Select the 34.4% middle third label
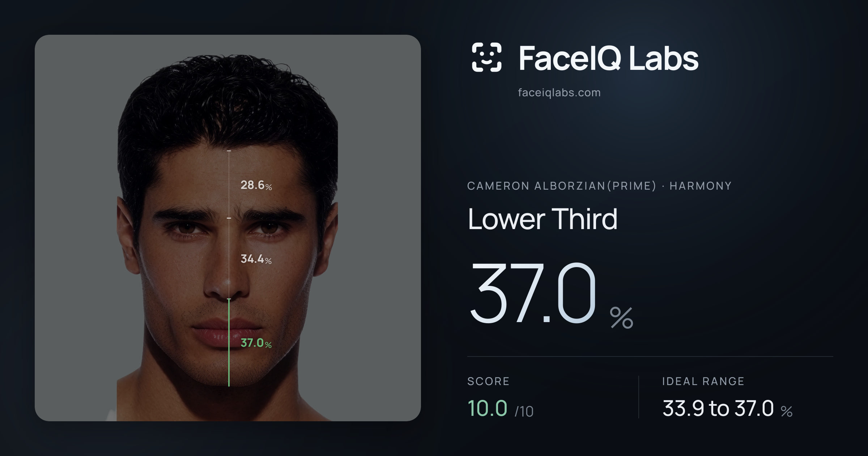The image size is (868, 456). pyautogui.click(x=256, y=259)
